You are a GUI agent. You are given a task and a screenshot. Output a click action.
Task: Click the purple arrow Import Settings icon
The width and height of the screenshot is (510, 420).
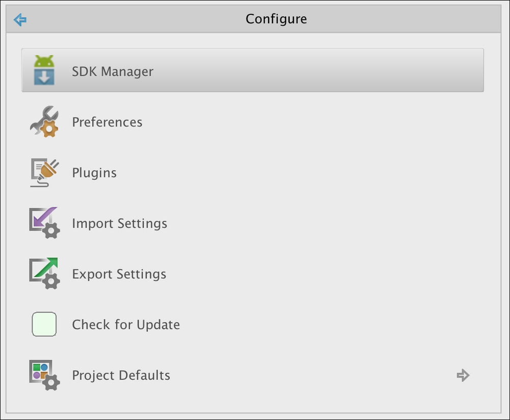44,223
